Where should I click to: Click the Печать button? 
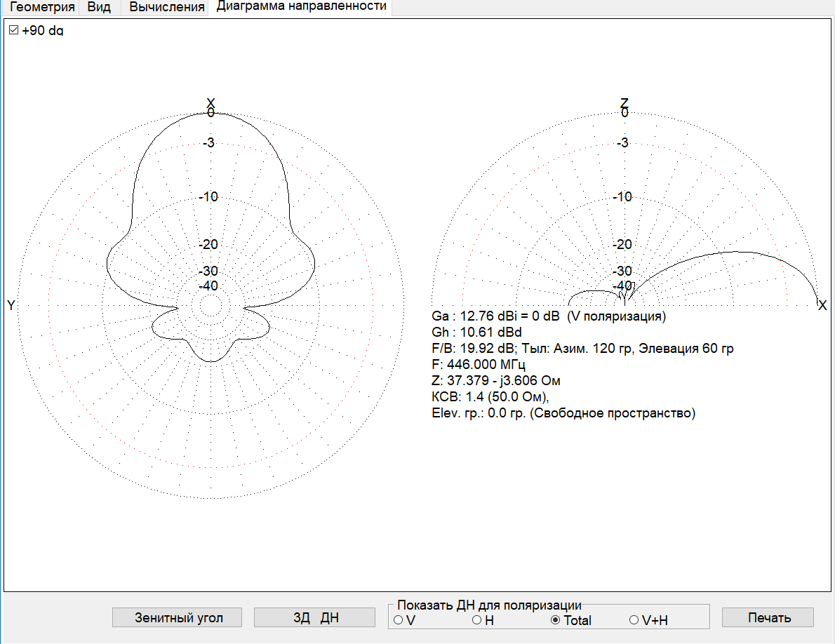pyautogui.click(x=768, y=617)
